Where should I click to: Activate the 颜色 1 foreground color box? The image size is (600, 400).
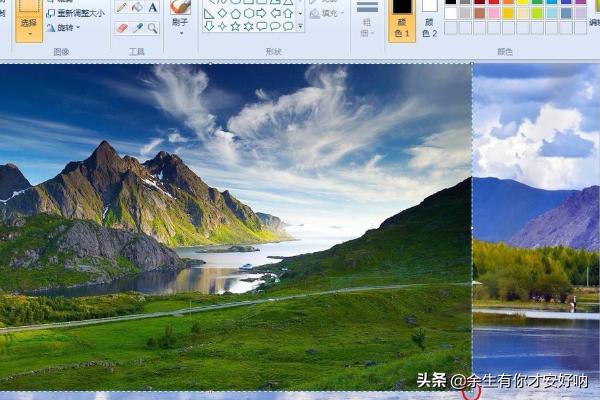pyautogui.click(x=401, y=20)
